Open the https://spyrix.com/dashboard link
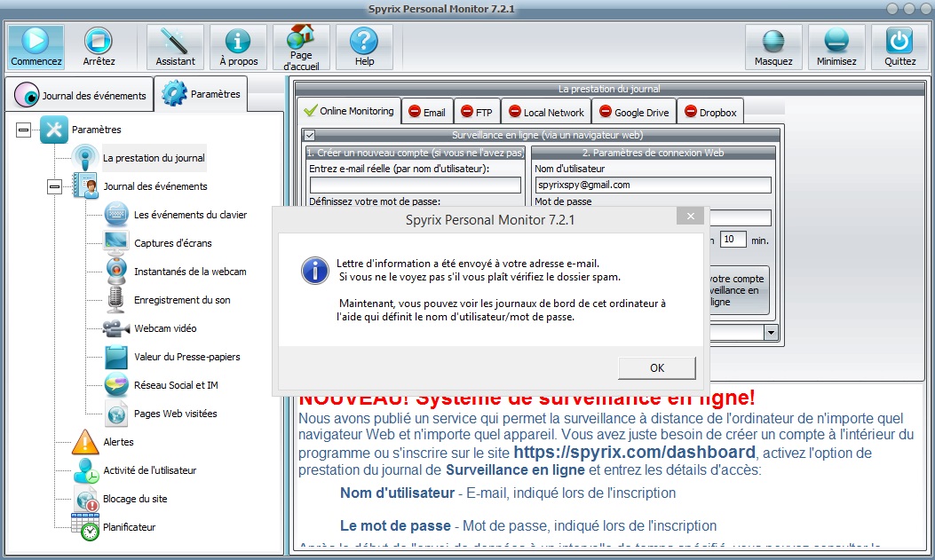This screenshot has width=935, height=560. pos(635,452)
